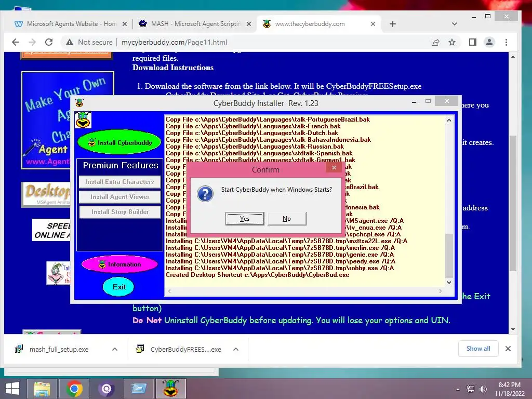Click the Chrome profile avatar icon
Image resolution: width=532 pixels, height=399 pixels.
click(489, 42)
